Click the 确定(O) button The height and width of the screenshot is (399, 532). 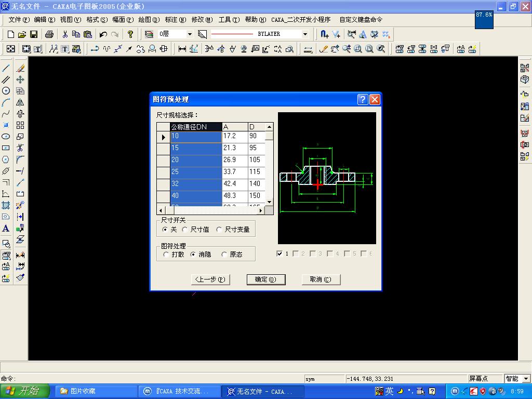266,280
